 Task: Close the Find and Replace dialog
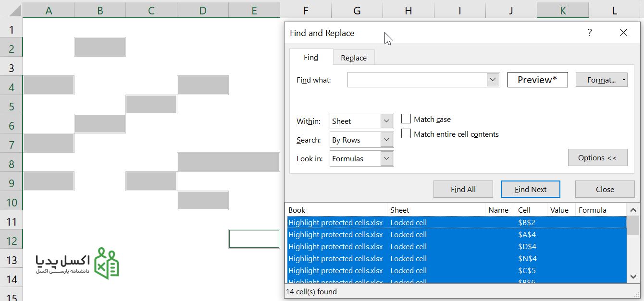[x=623, y=33]
